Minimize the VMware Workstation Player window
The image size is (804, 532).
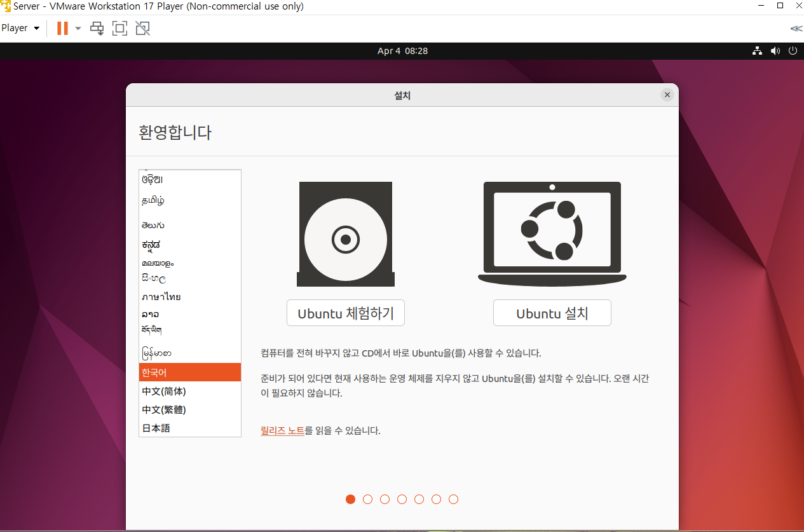(x=760, y=6)
